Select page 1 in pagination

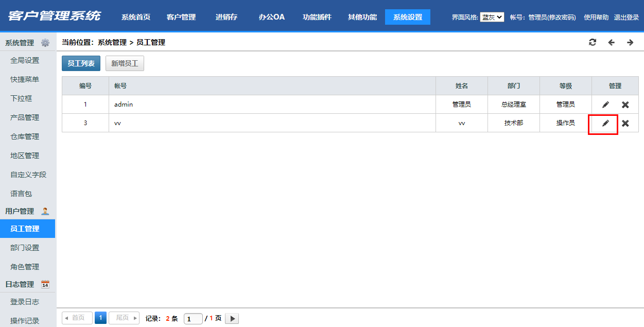(x=100, y=318)
